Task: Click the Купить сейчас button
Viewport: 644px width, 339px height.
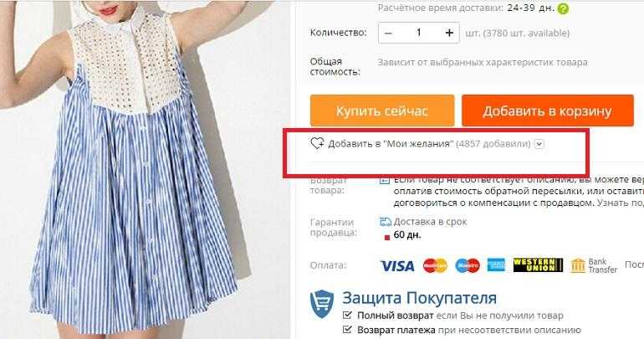Action: point(382,111)
